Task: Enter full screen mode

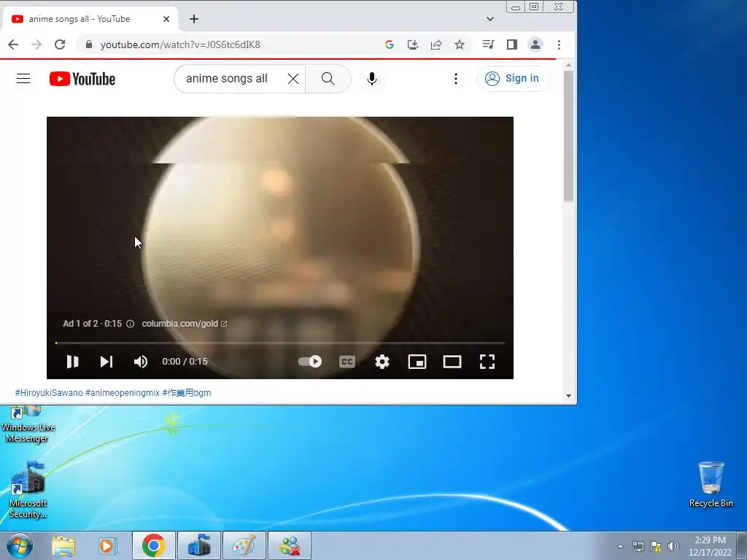Action: pyautogui.click(x=487, y=362)
